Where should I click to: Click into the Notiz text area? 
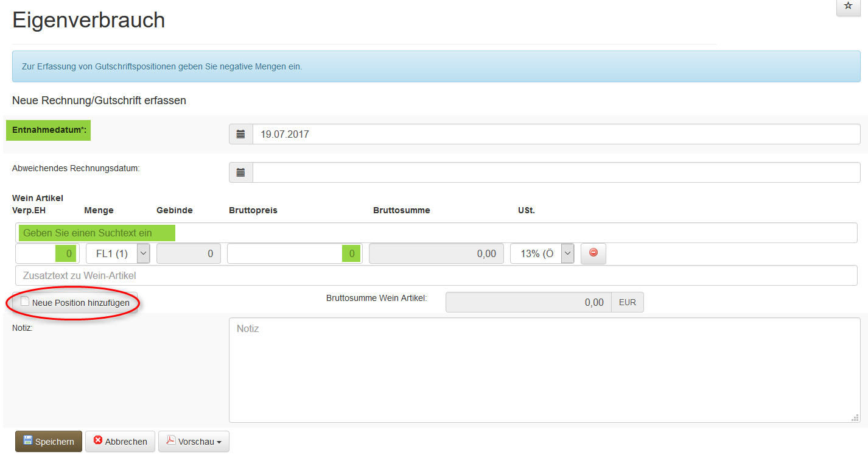(x=544, y=370)
